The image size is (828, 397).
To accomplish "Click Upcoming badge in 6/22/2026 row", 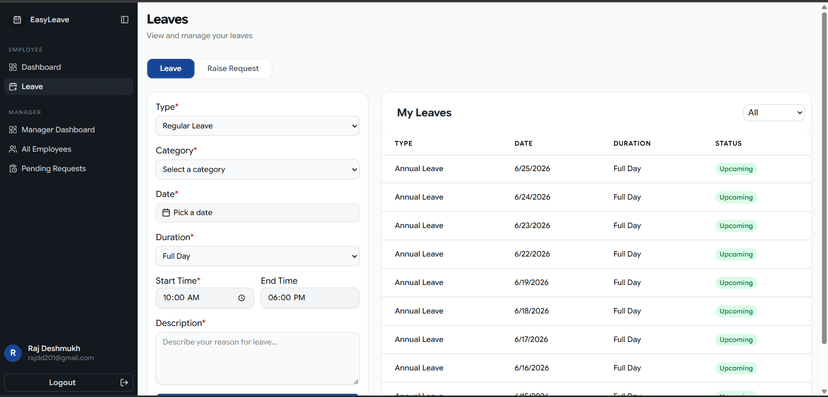I will click(736, 254).
